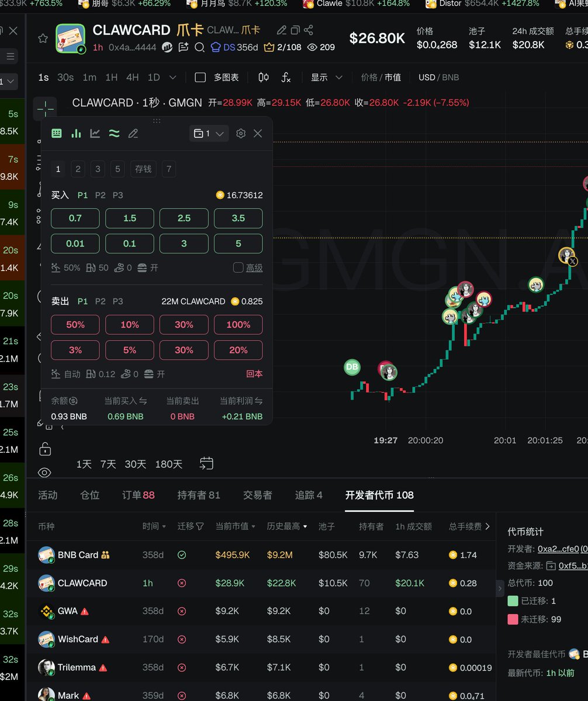Open the chart stats icon next to address
The height and width of the screenshot is (701, 588).
167,47
